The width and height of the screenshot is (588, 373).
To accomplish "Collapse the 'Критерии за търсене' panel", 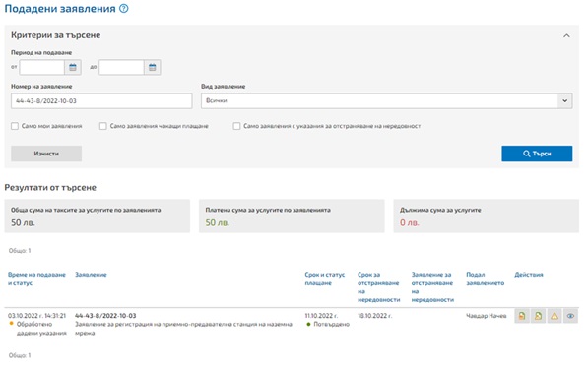I will tap(566, 36).
